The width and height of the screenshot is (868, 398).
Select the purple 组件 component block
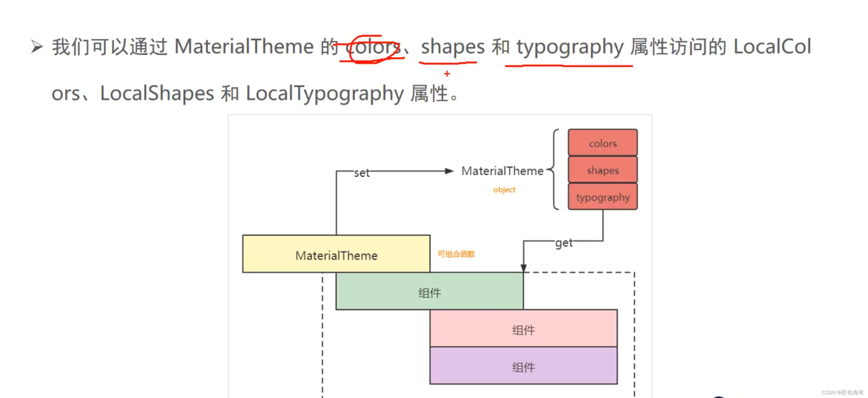click(523, 367)
